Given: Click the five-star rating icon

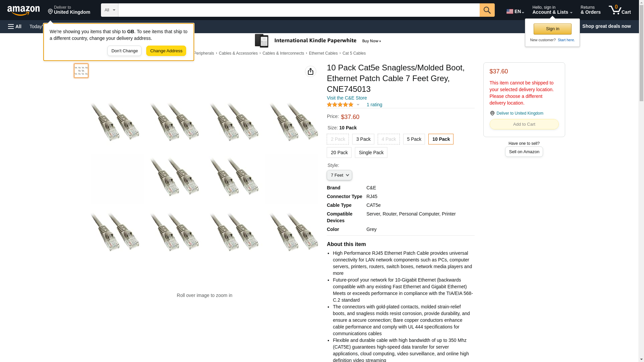Looking at the screenshot, I should [x=340, y=105].
